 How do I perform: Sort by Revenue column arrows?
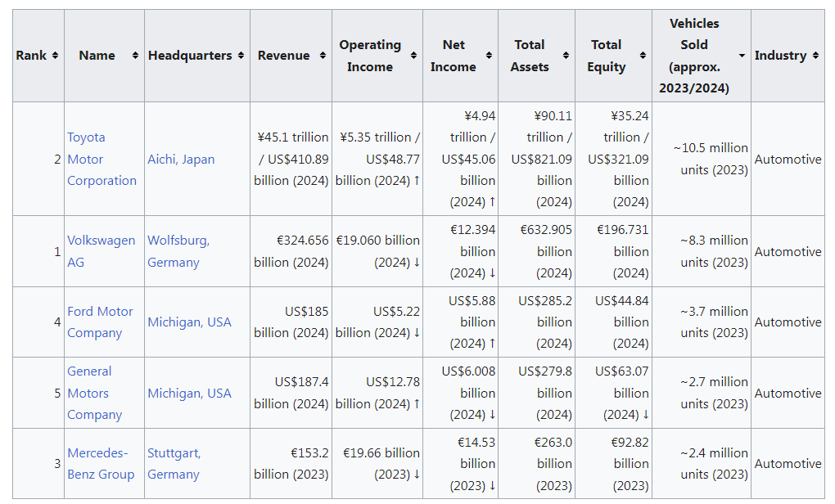(323, 56)
